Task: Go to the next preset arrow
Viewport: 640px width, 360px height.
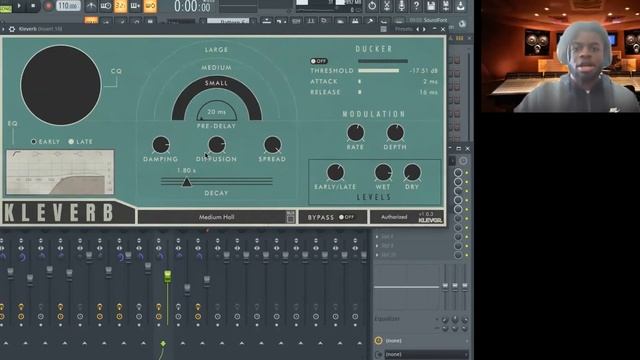Action: [x=424, y=29]
